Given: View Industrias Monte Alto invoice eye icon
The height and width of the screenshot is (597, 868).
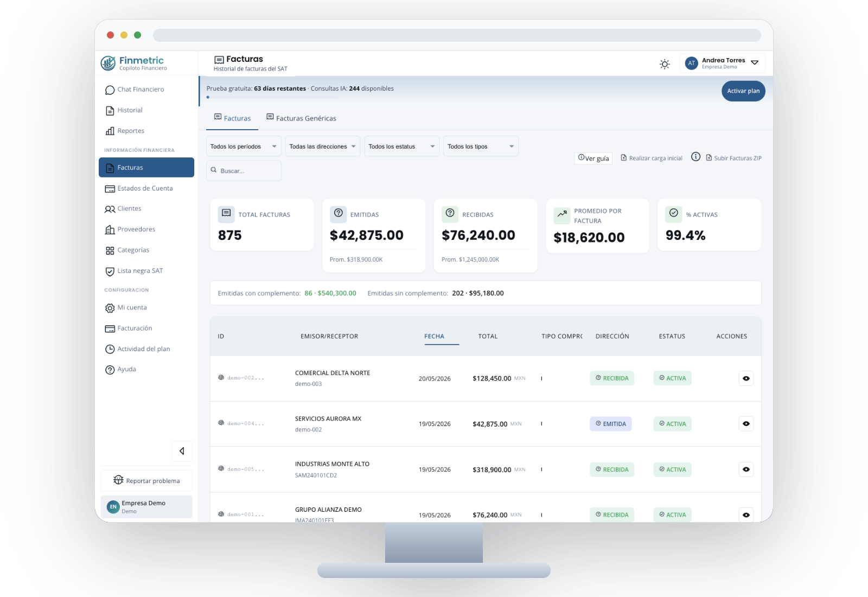Looking at the screenshot, I should (x=746, y=469).
